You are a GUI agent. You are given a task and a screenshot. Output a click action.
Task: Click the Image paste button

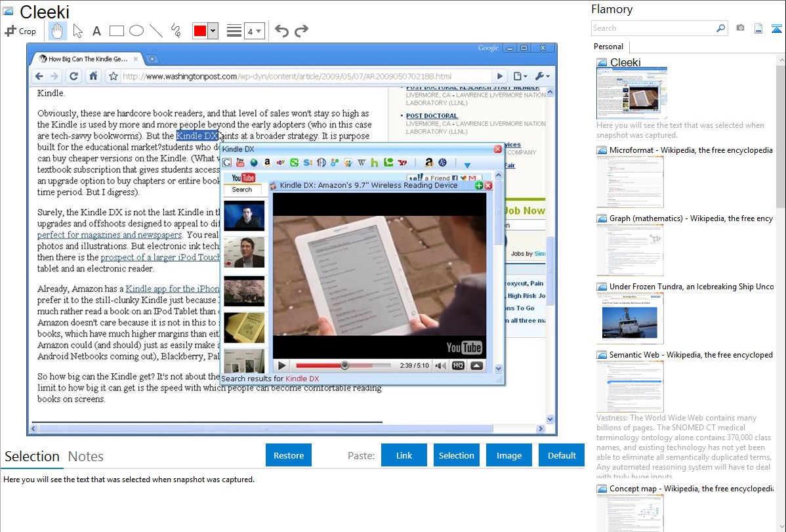point(508,455)
